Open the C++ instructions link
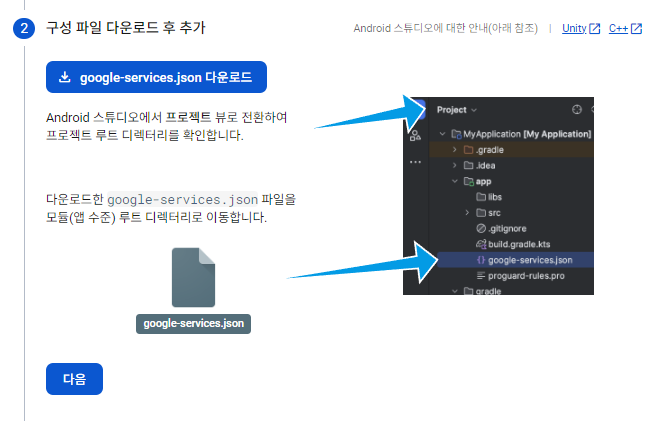 [x=625, y=29]
